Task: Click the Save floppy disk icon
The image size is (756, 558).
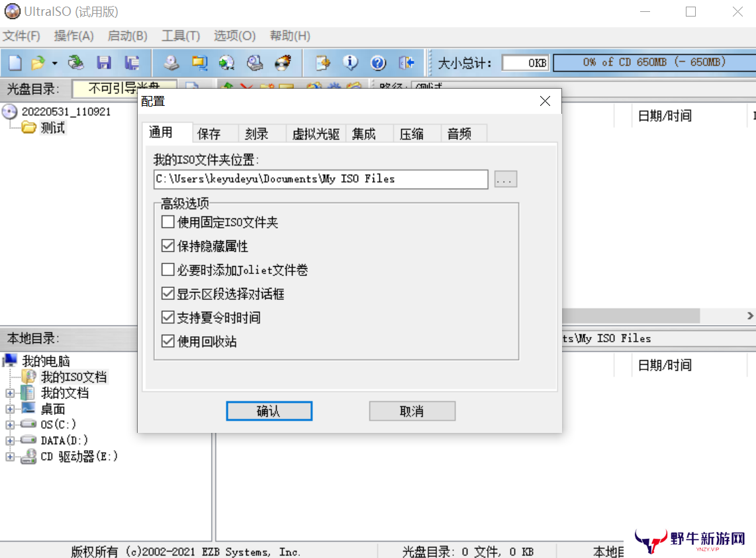Action: 104,63
